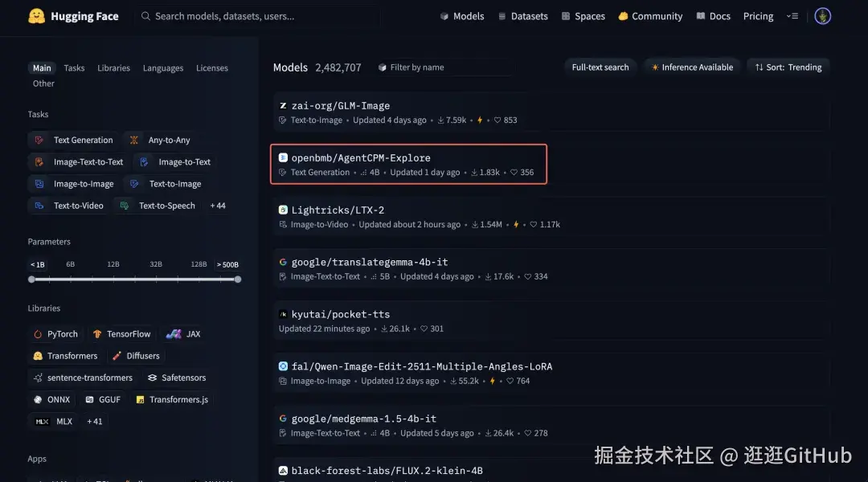Image resolution: width=868 pixels, height=482 pixels.
Task: Open the Lightricks/LTX-2 model
Action: point(551,216)
